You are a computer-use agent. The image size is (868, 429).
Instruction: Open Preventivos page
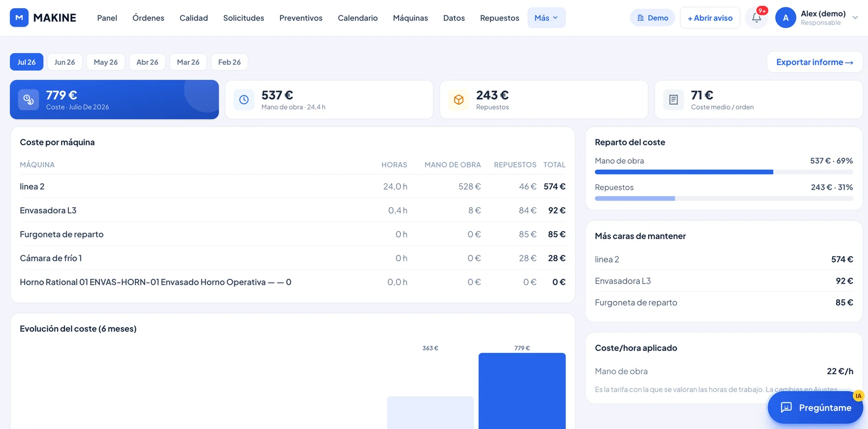pyautogui.click(x=301, y=18)
